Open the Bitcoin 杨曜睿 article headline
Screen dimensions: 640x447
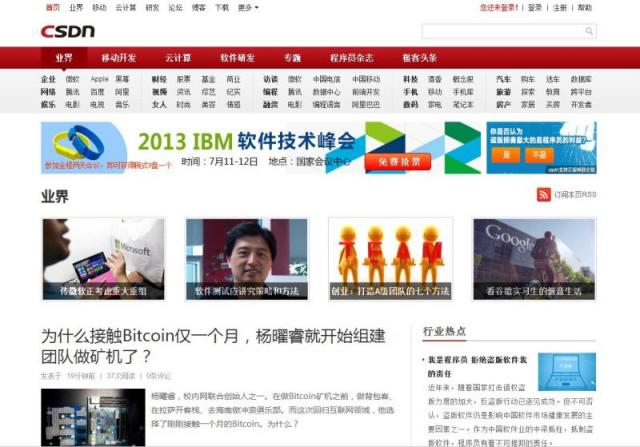(213, 346)
